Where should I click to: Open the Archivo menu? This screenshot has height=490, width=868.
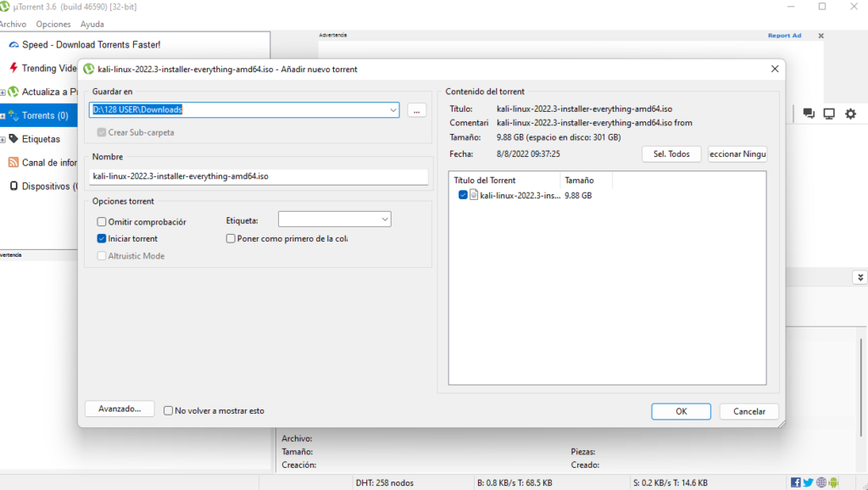pos(13,24)
